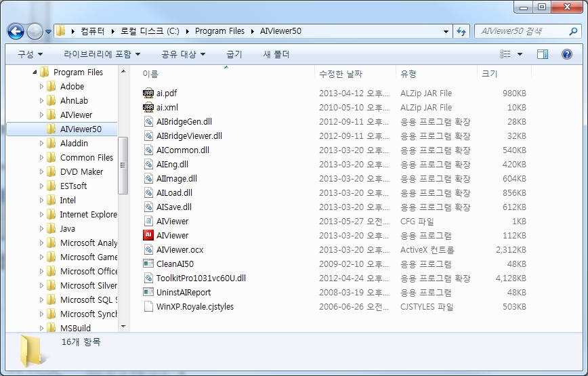Viewport: 588px width, 376px height.
Task: Click the 2,312KB size cell
Action: (511, 250)
